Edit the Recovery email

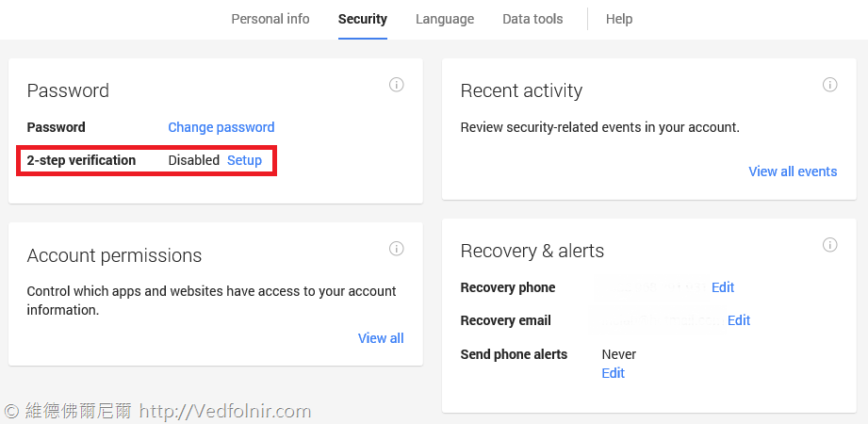point(739,320)
